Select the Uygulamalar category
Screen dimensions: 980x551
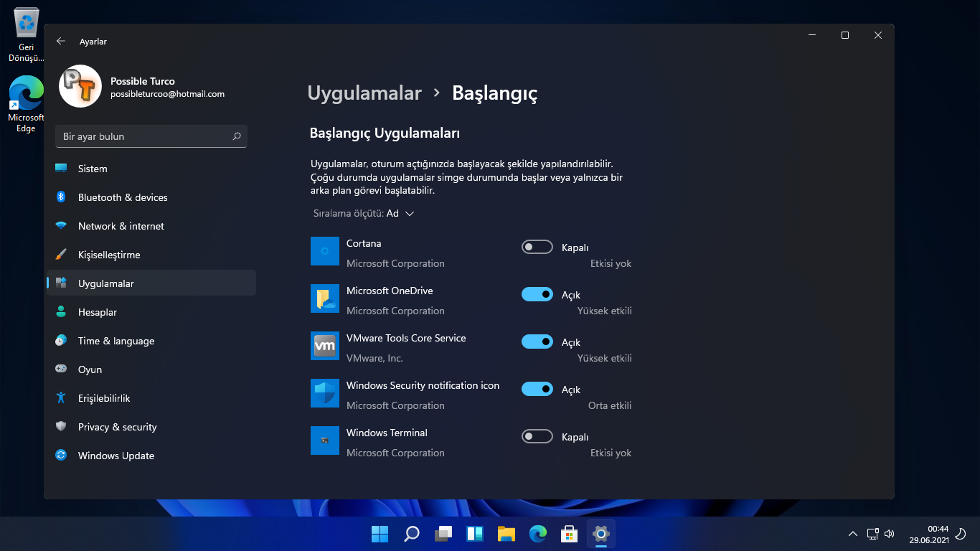coord(151,283)
